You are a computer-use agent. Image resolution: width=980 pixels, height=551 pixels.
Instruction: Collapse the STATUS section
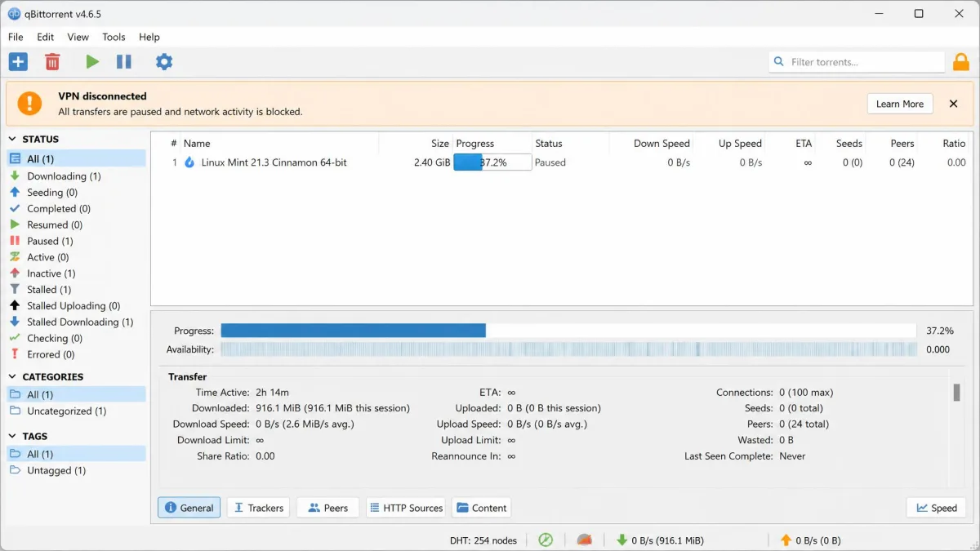pos(13,140)
